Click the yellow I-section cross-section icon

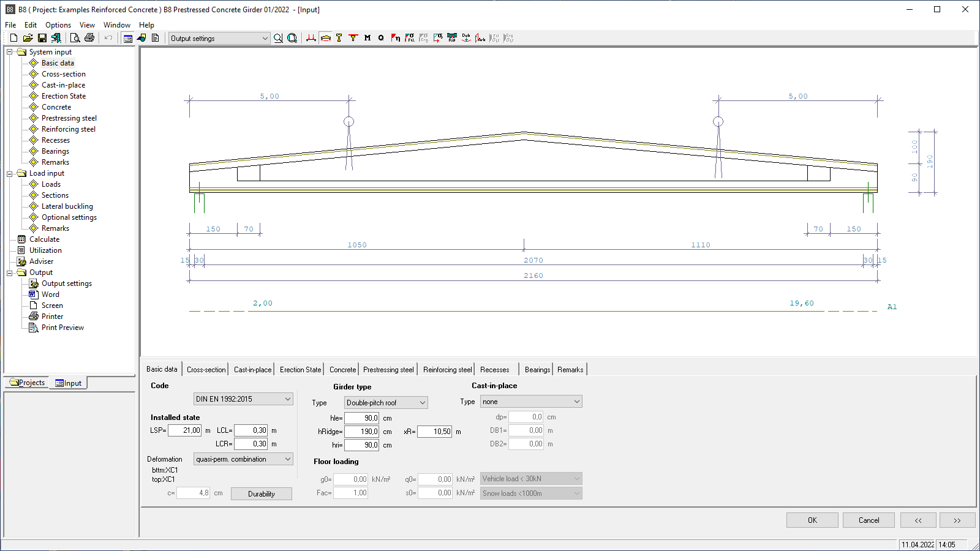point(339,38)
